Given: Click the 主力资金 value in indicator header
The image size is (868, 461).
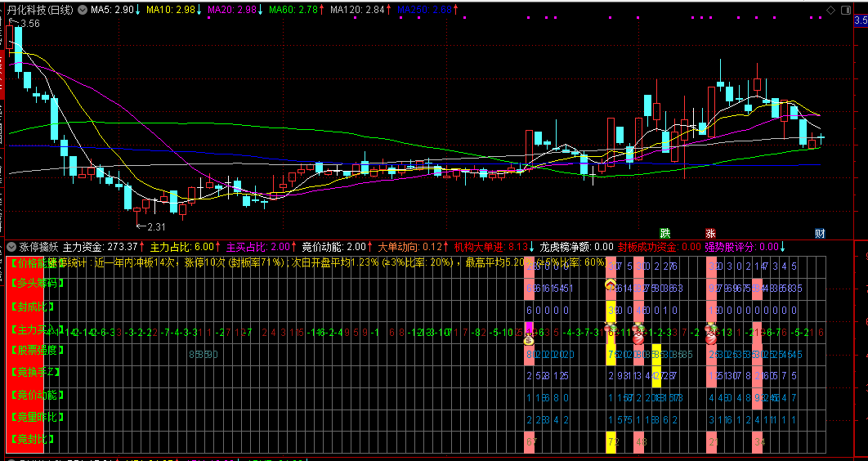Looking at the screenshot, I should click(100, 246).
